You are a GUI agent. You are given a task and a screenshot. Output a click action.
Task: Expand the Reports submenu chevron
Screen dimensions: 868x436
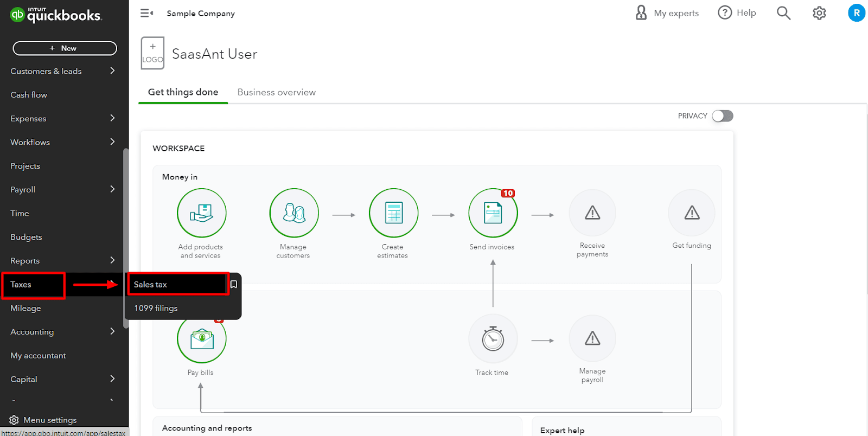pos(112,260)
